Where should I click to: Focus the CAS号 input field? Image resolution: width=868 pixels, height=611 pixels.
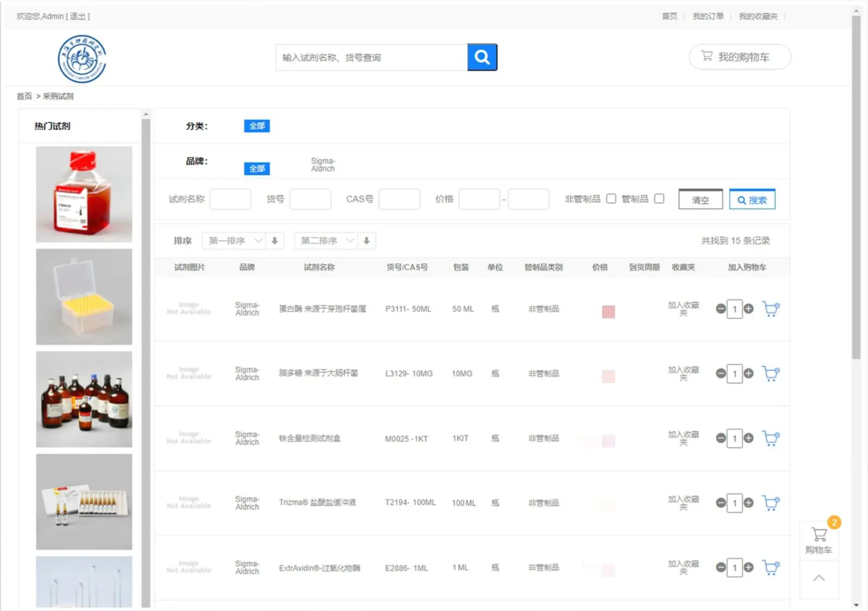click(399, 199)
